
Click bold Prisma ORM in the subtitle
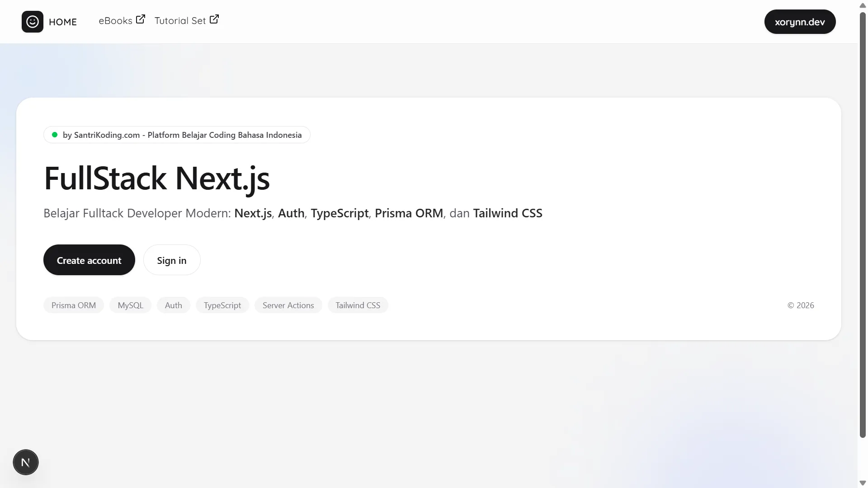click(x=409, y=213)
